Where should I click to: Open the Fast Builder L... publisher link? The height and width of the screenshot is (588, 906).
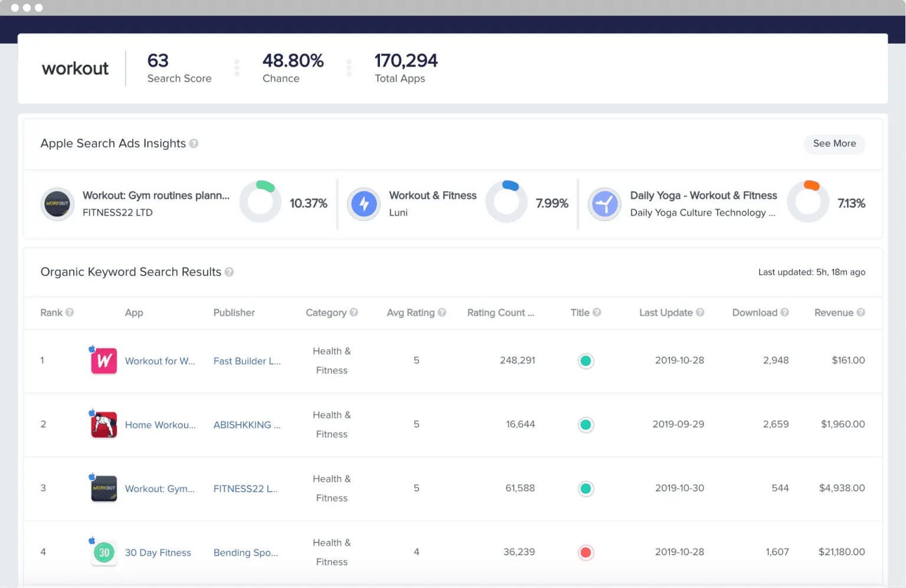tap(247, 361)
